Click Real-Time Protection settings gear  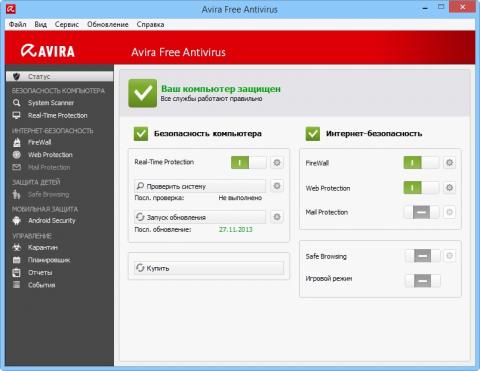click(x=277, y=162)
